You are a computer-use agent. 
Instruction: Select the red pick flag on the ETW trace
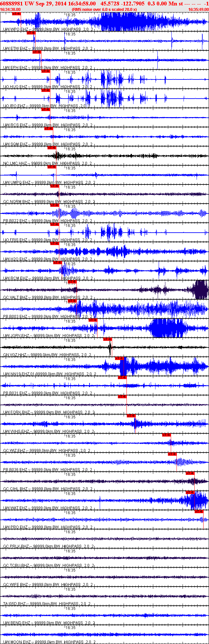point(31,33)
